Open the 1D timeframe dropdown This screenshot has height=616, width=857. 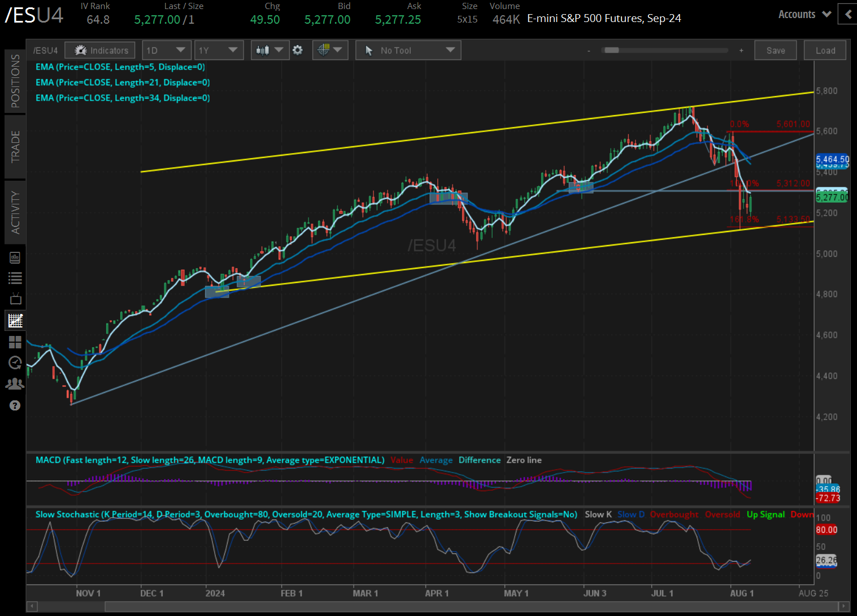coord(167,50)
